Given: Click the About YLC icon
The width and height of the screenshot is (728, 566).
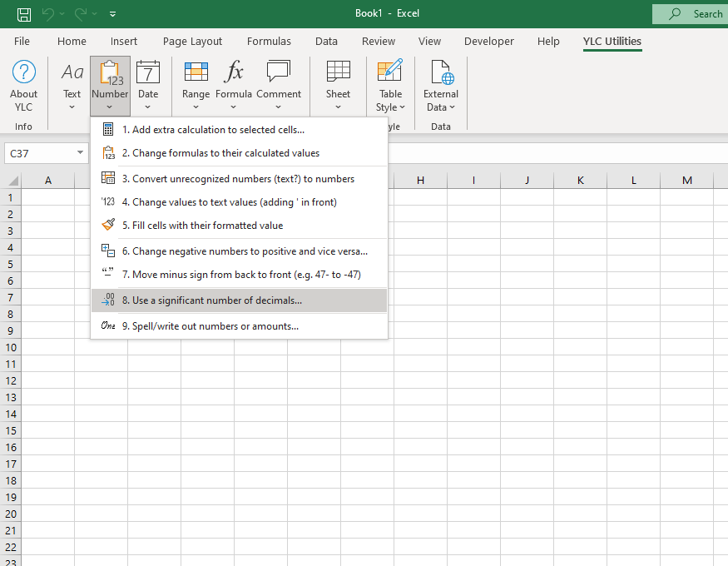Looking at the screenshot, I should pyautogui.click(x=24, y=86).
